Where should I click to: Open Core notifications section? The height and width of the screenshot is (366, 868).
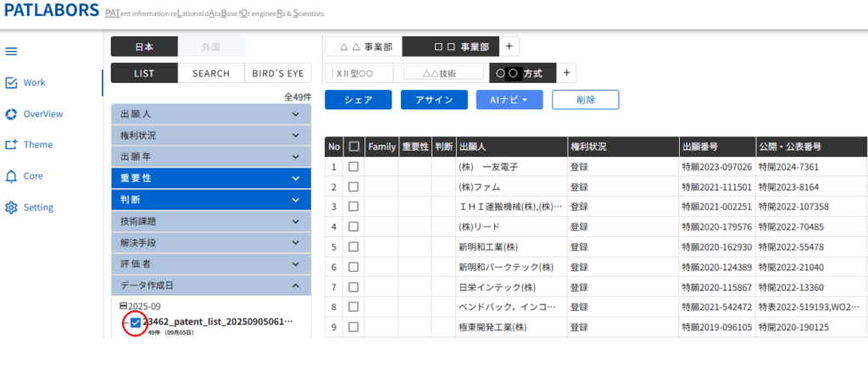click(33, 176)
